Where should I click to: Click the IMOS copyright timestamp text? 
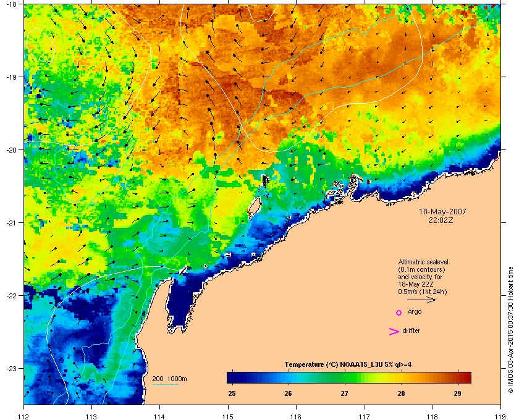click(510, 330)
